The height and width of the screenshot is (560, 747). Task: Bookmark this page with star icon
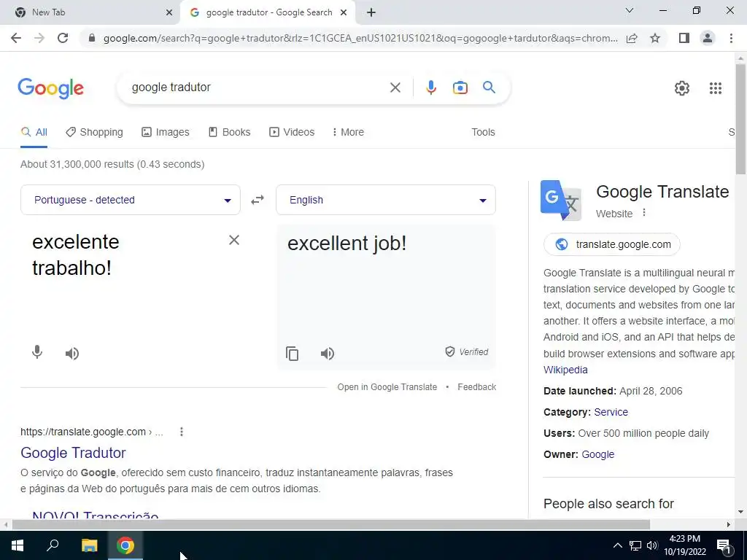(655, 38)
